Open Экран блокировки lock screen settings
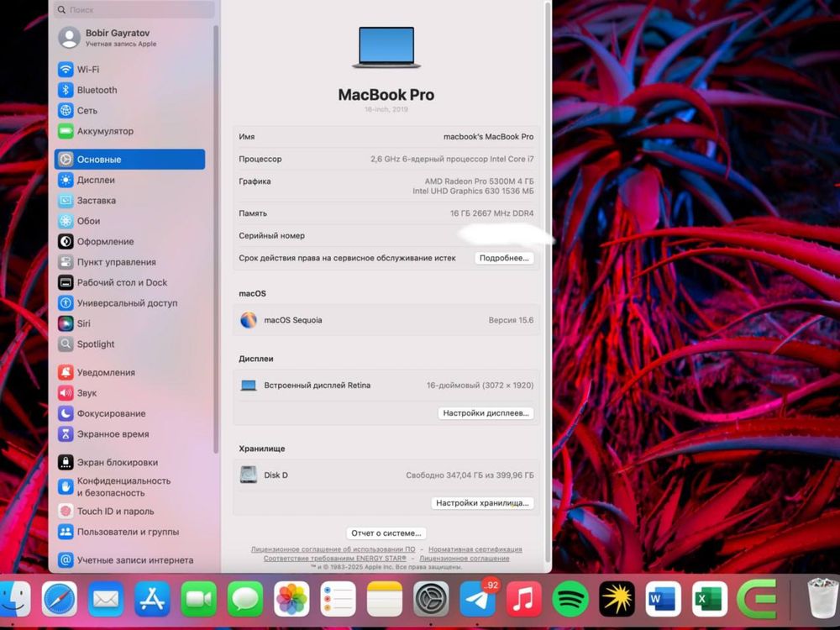Image resolution: width=840 pixels, height=630 pixels. [x=129, y=462]
